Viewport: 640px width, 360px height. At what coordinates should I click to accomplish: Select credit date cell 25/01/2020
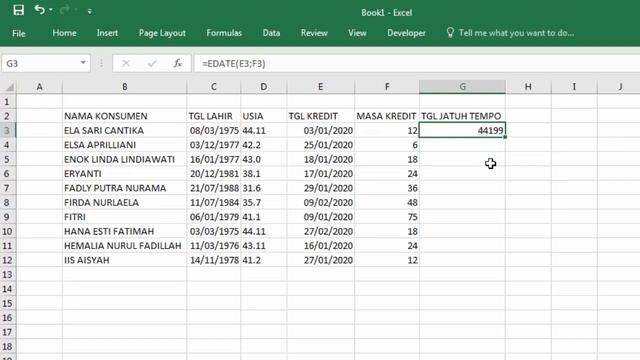tap(320, 145)
